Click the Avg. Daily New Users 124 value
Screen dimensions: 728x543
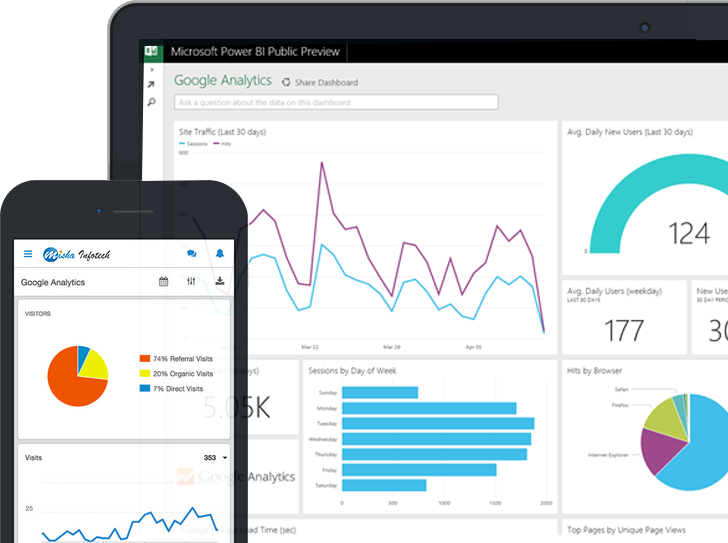point(689,233)
